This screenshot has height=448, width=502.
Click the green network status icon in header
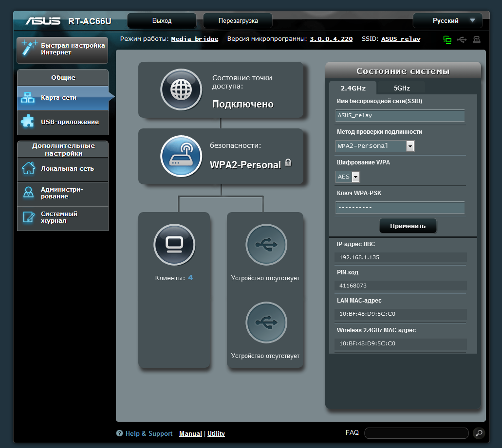[x=447, y=40]
